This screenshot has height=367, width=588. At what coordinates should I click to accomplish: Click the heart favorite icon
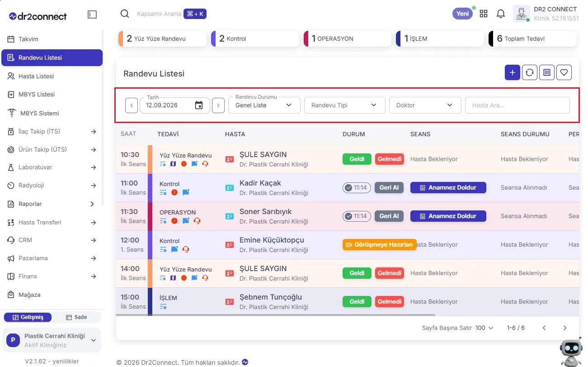(564, 72)
